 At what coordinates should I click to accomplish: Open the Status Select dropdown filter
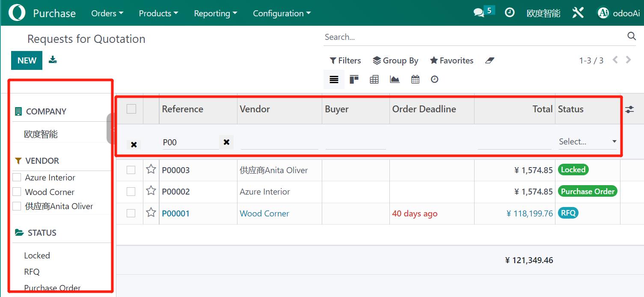coord(587,142)
